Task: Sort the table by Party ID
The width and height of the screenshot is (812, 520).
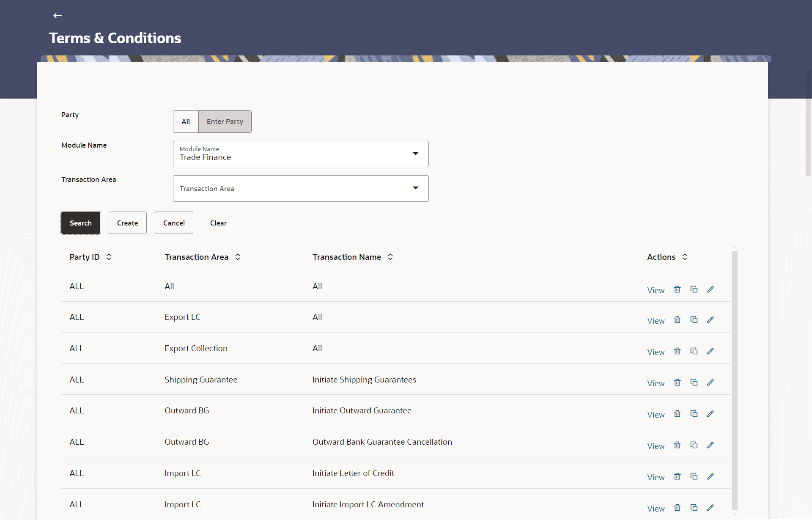Action: click(109, 257)
